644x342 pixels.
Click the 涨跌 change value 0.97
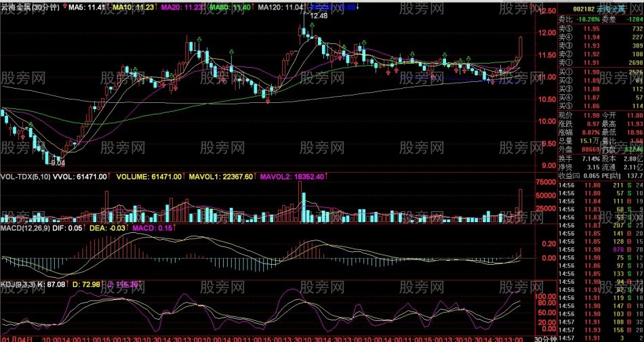(592, 124)
